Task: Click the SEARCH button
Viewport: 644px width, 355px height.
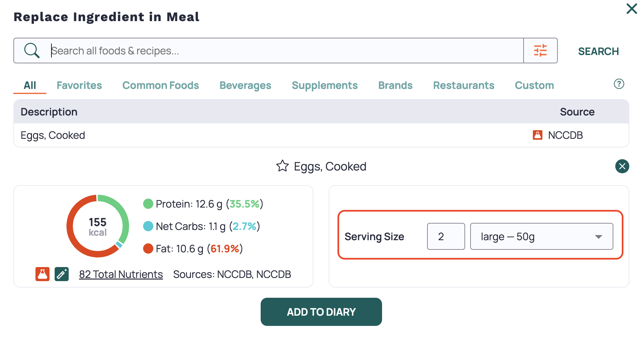Action: click(x=598, y=51)
